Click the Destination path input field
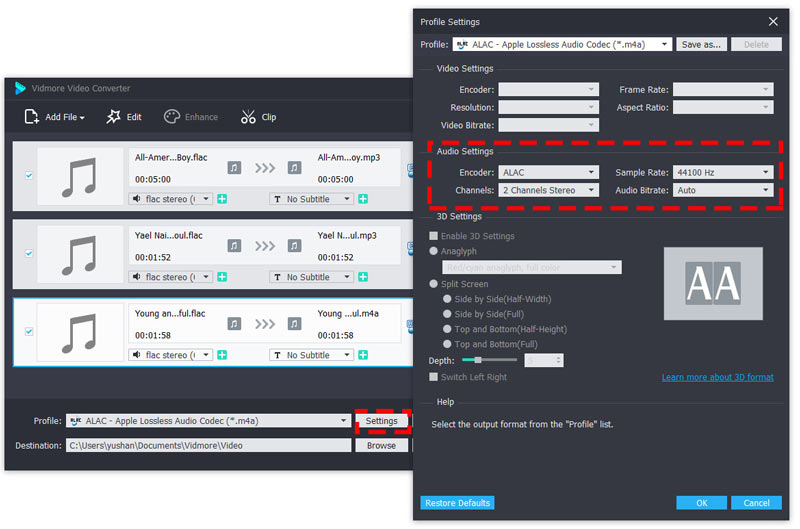 (207, 445)
